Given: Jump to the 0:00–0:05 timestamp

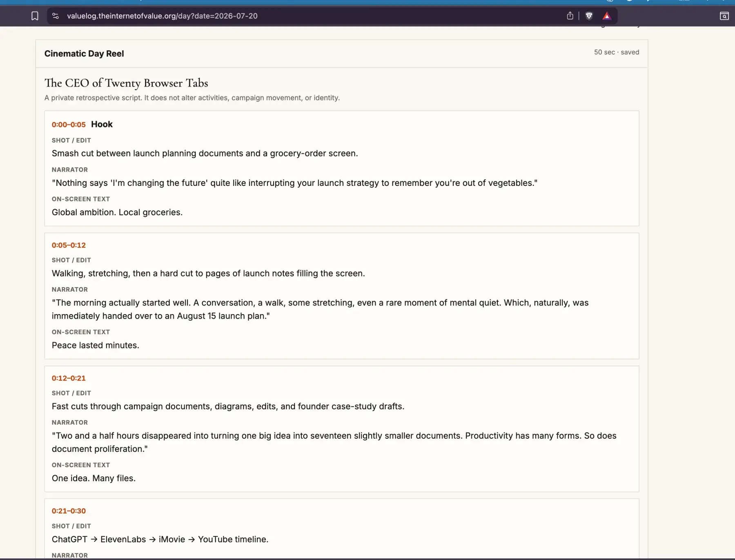Looking at the screenshot, I should tap(69, 125).
